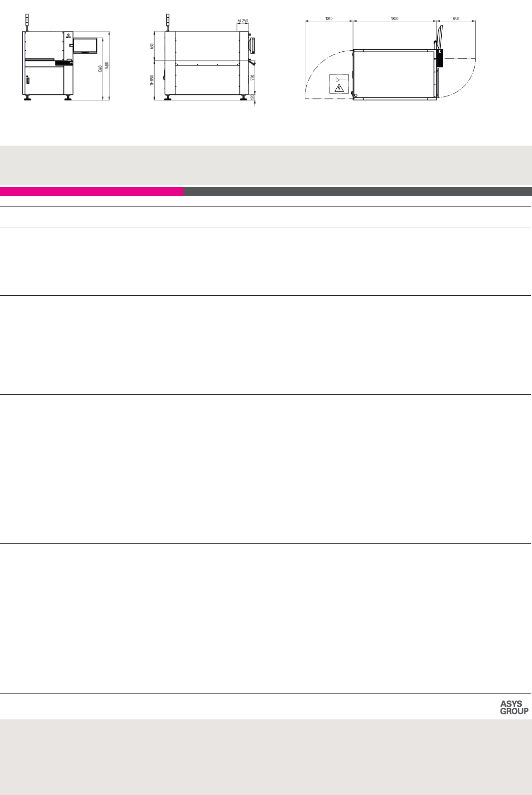
Task: Click the signal tower on the side-view drawing
Action: (168, 22)
